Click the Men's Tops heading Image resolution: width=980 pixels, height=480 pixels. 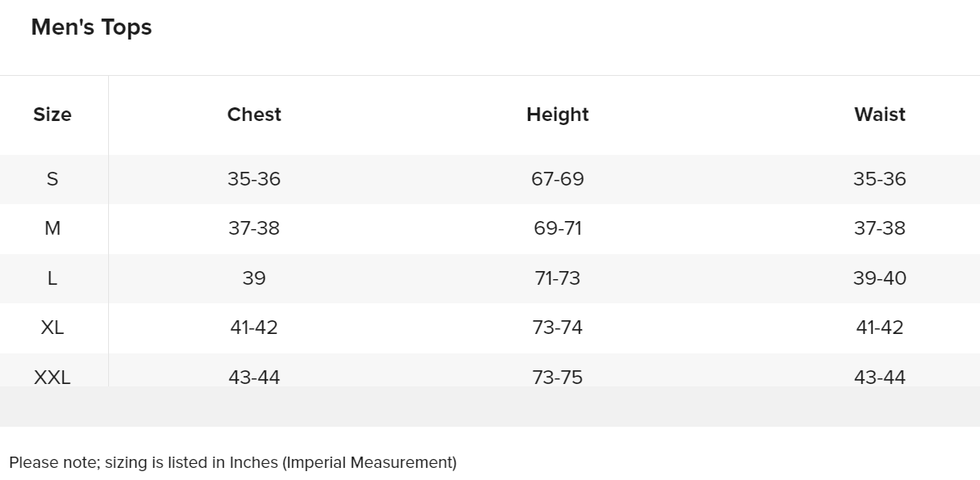tap(91, 27)
